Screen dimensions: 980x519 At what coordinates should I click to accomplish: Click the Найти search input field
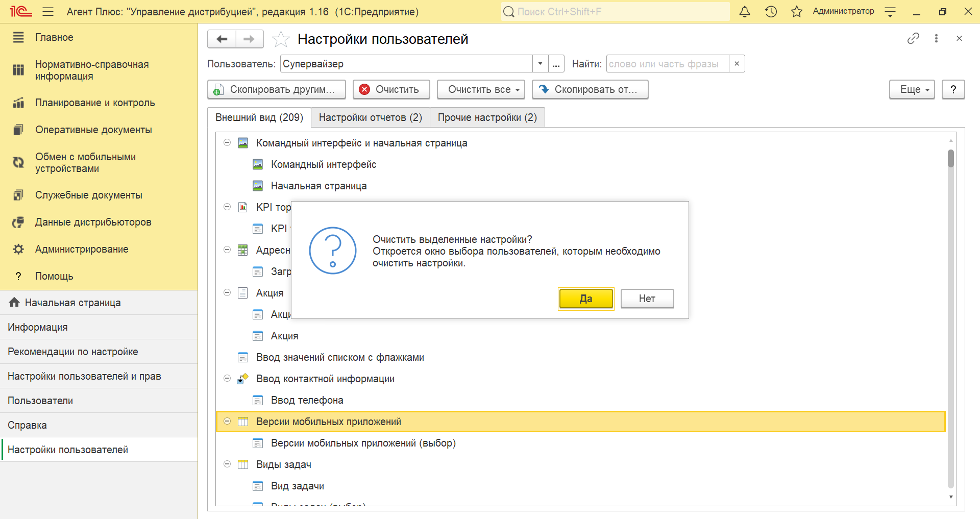(x=667, y=64)
